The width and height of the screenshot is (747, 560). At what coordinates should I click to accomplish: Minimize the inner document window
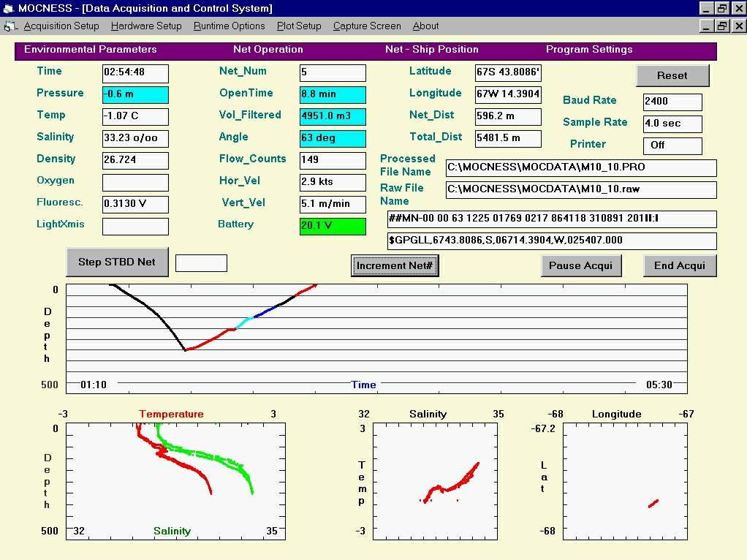(707, 26)
